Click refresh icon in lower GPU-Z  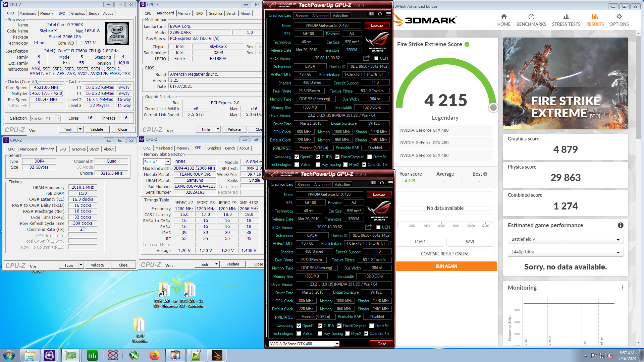coord(382,183)
